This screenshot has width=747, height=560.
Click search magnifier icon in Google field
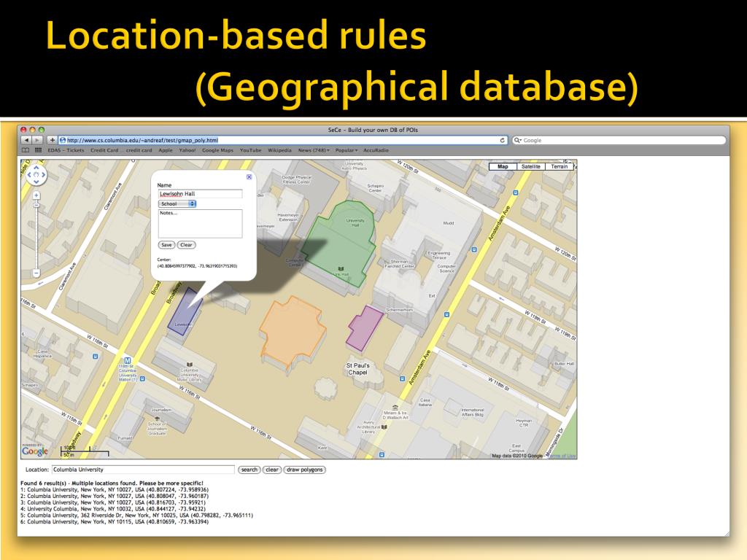pyautogui.click(x=517, y=141)
